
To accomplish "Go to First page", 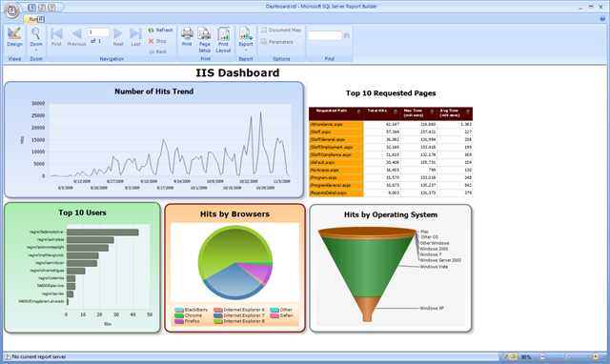I will point(56,37).
